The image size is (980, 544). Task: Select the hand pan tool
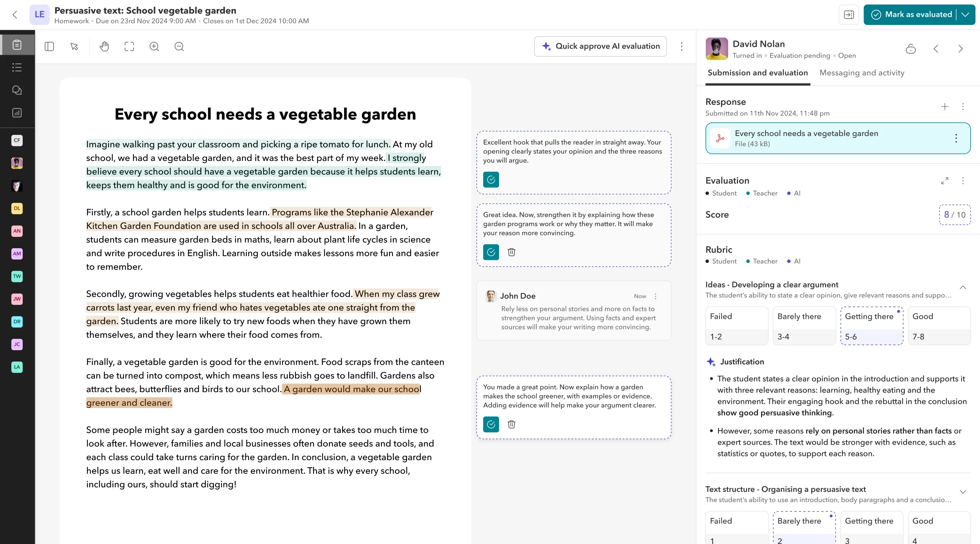(104, 46)
